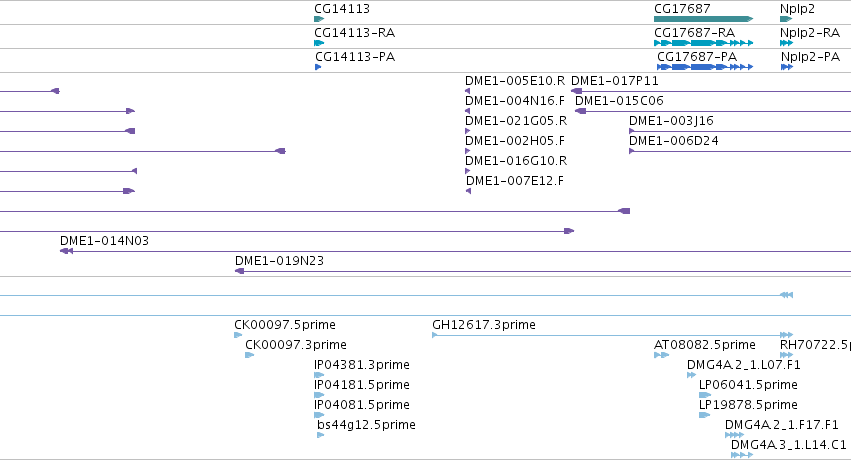Viewport: 851px width, 460px height.
Task: Select the IP04381.3prime label
Action: 362,365
